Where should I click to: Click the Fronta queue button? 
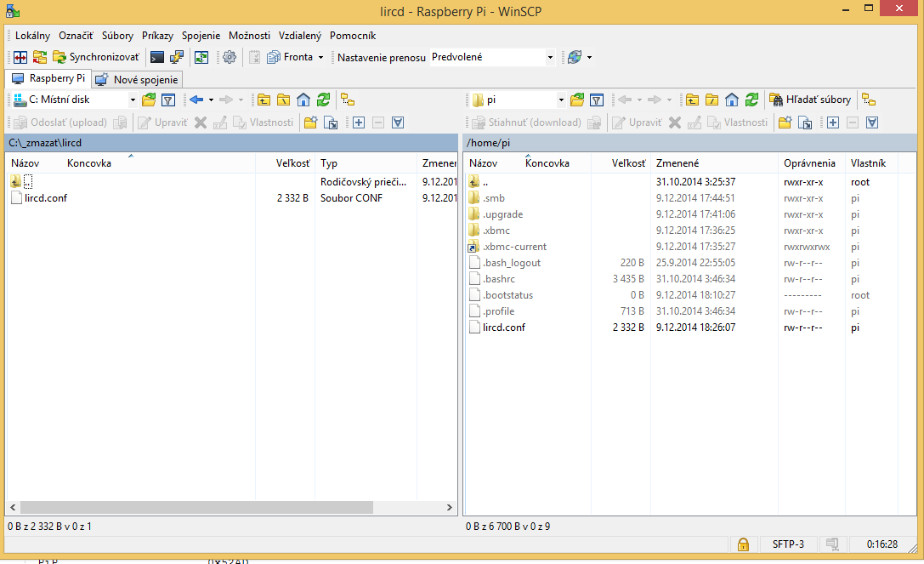point(290,57)
